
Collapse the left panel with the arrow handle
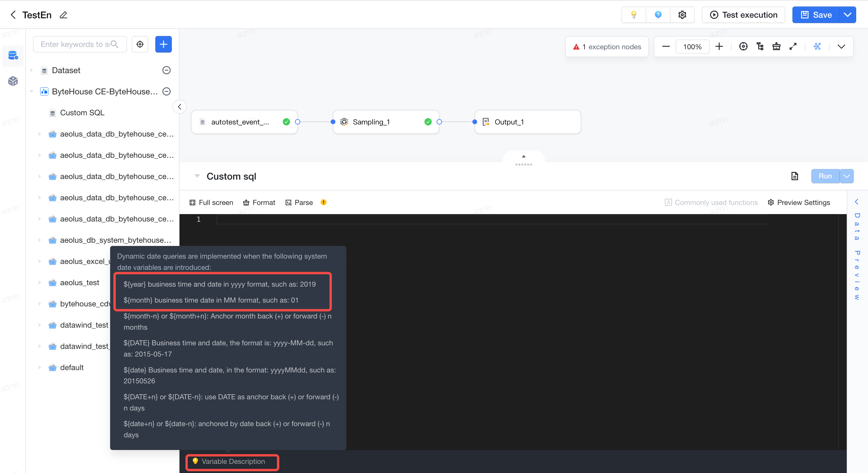point(180,107)
